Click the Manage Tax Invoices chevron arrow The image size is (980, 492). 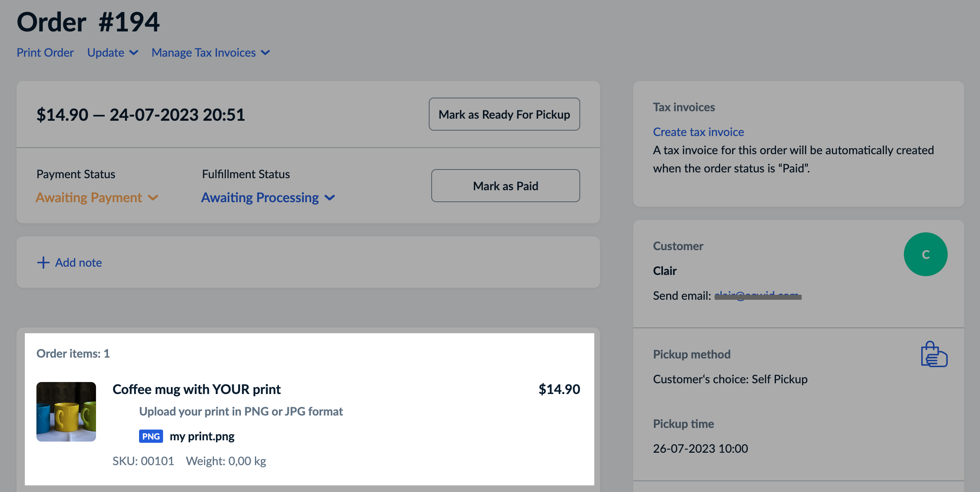(266, 53)
